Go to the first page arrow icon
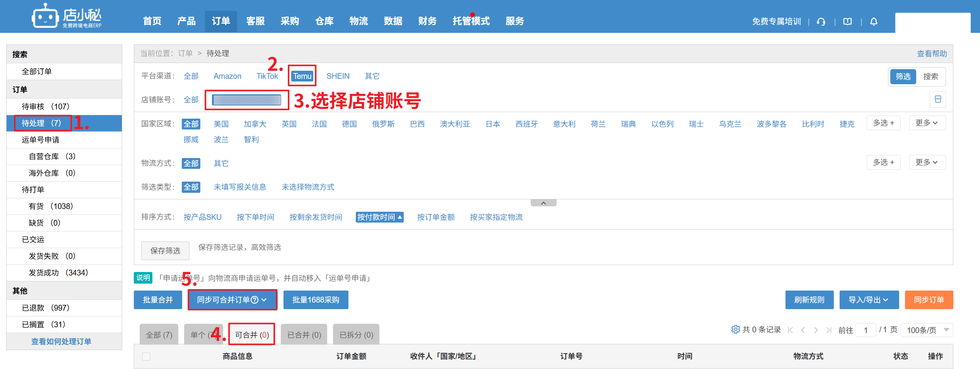This screenshot has height=369, width=980. click(790, 330)
